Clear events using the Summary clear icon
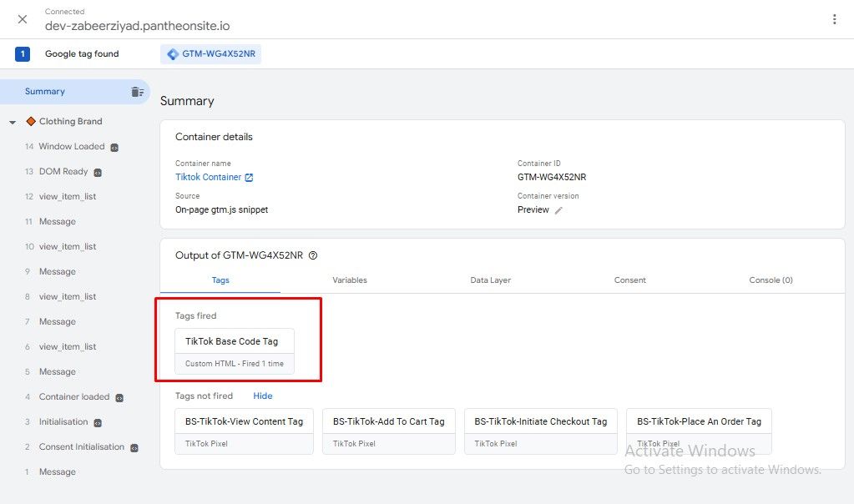The height and width of the screenshot is (504, 854). click(137, 92)
